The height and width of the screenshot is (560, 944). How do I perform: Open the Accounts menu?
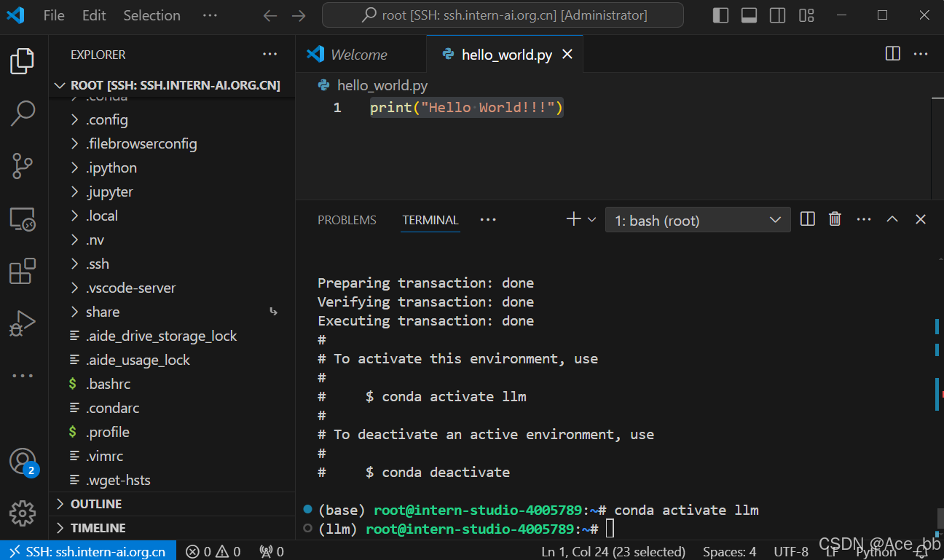pos(23,462)
